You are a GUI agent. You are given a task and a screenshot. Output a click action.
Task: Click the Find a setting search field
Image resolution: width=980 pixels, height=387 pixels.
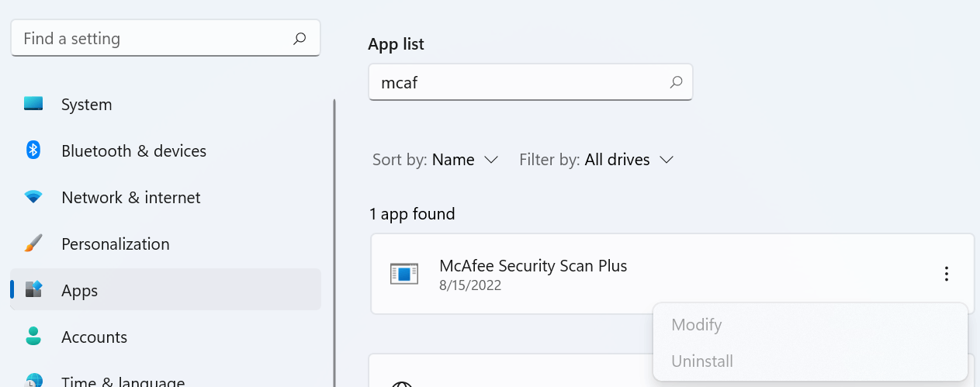[x=165, y=39]
